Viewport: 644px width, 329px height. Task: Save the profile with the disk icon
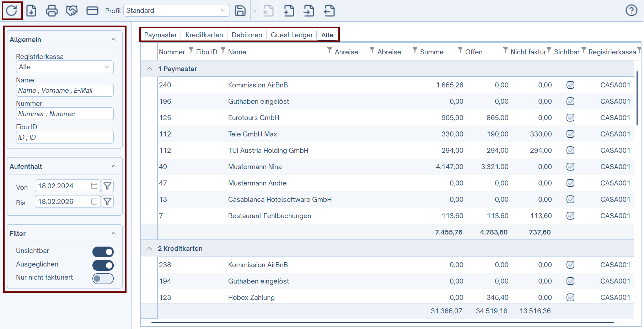240,11
